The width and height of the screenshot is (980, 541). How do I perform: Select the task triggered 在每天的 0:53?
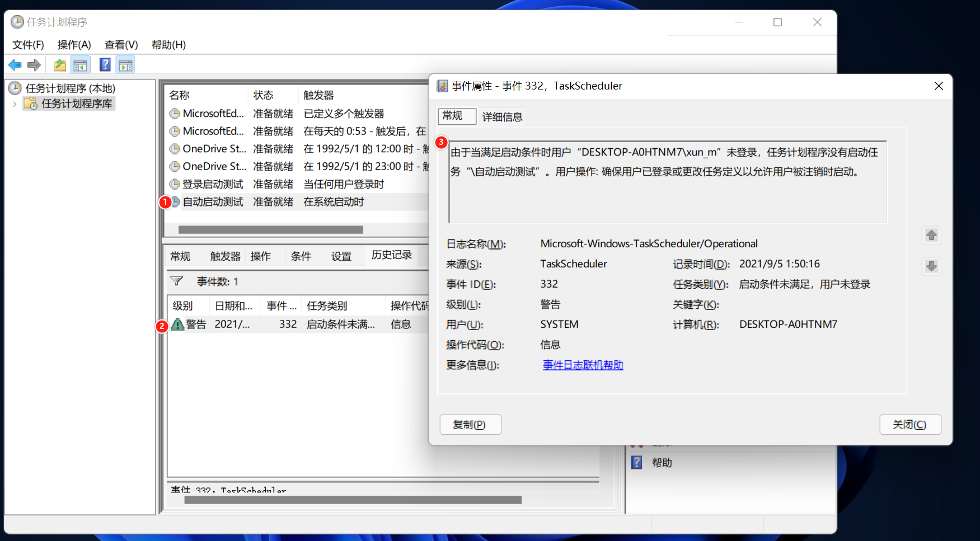click(298, 131)
